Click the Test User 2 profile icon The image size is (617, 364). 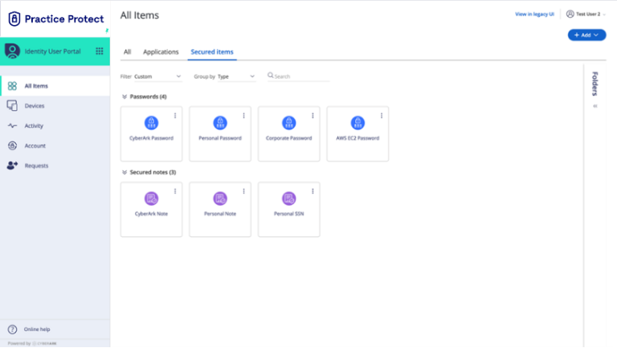(x=570, y=14)
